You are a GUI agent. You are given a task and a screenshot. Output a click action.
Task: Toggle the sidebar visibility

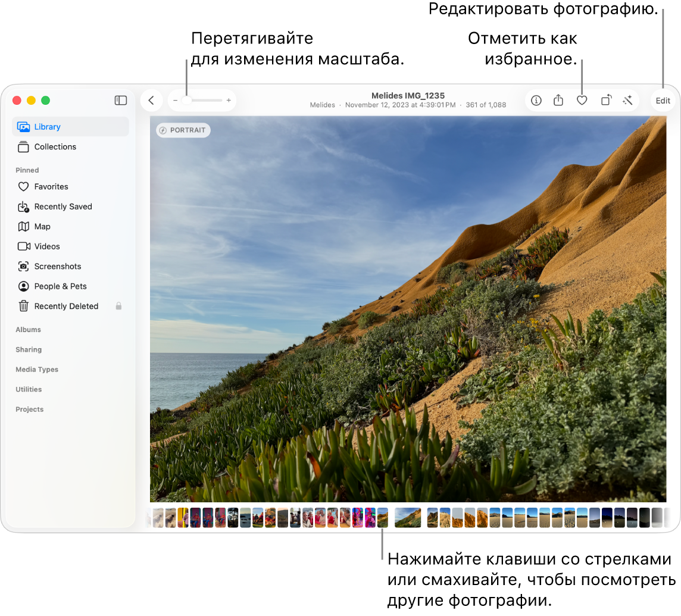pos(121,101)
